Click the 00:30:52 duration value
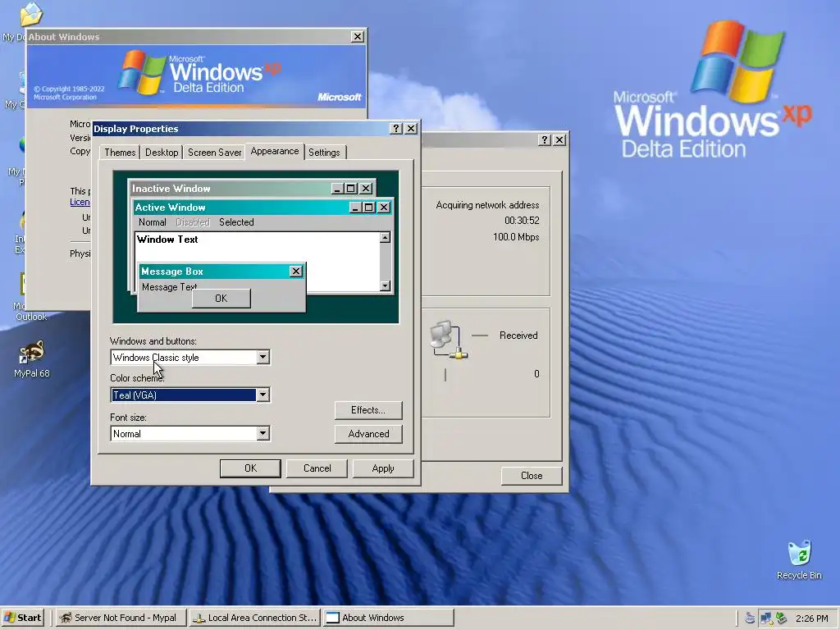 pos(522,221)
